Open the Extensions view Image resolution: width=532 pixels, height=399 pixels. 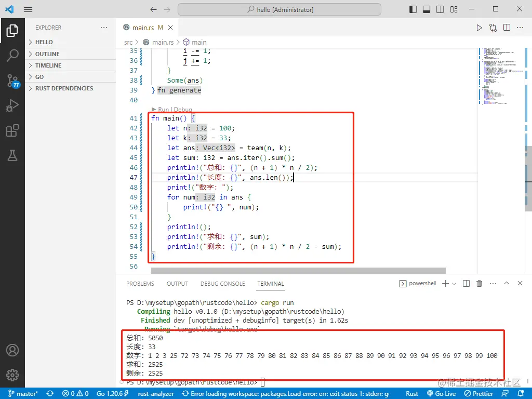(x=12, y=130)
